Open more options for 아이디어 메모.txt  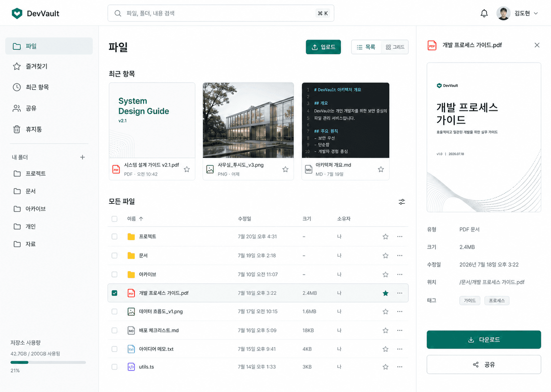[400, 349]
